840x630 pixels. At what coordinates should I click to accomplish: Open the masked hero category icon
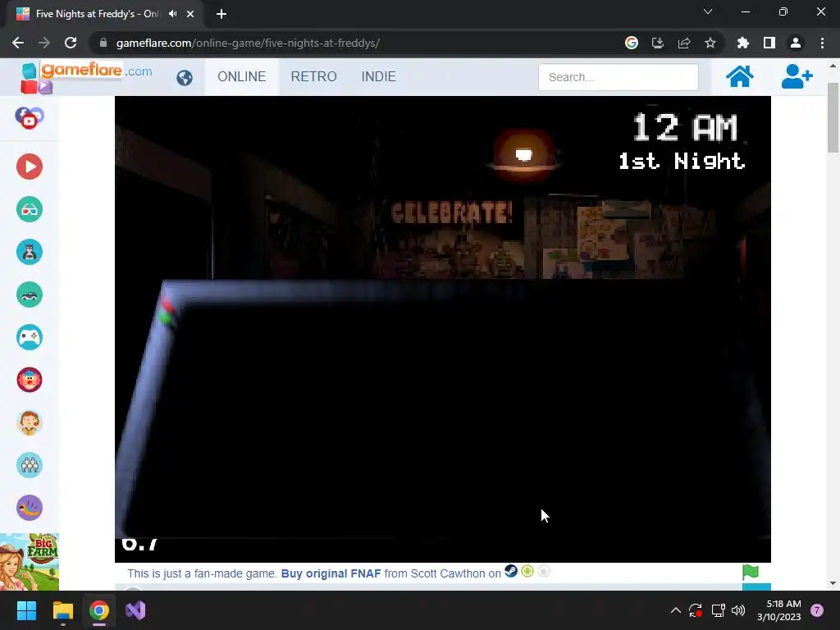30,252
